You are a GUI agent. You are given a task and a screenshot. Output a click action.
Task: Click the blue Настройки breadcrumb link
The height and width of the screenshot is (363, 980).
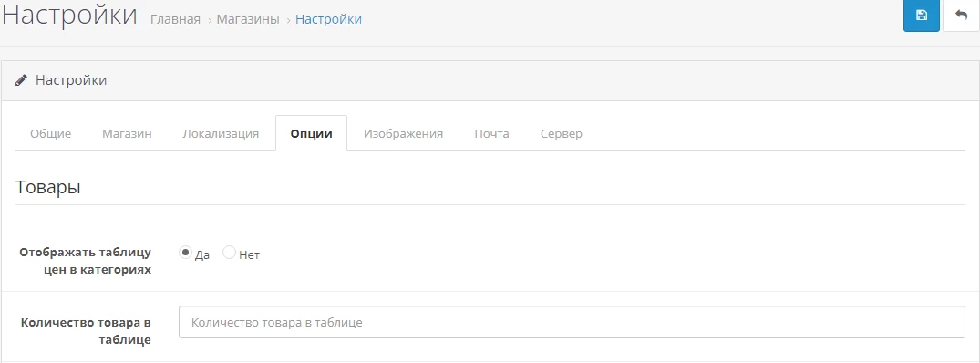point(329,19)
